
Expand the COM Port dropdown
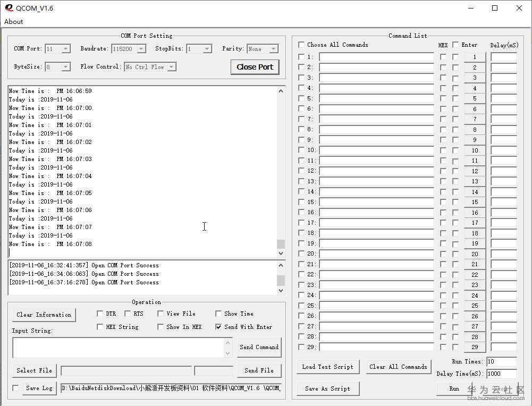(x=66, y=49)
